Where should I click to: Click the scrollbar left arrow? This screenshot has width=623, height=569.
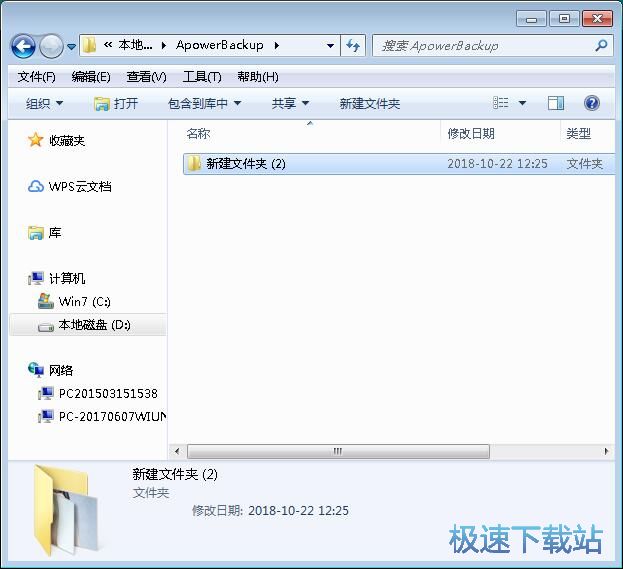click(x=177, y=451)
